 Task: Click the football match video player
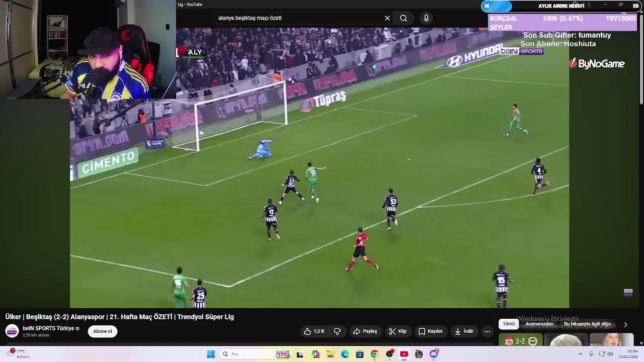pos(319,168)
